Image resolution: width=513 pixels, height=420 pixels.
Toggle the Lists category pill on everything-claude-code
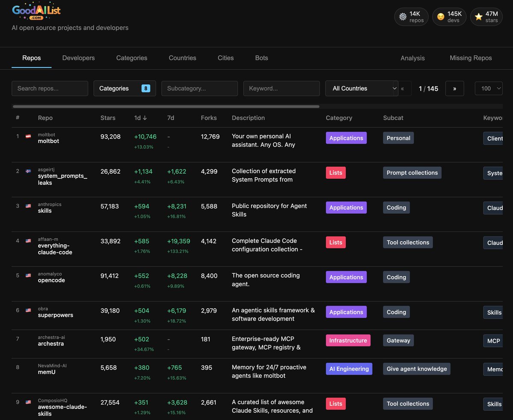coord(336,242)
